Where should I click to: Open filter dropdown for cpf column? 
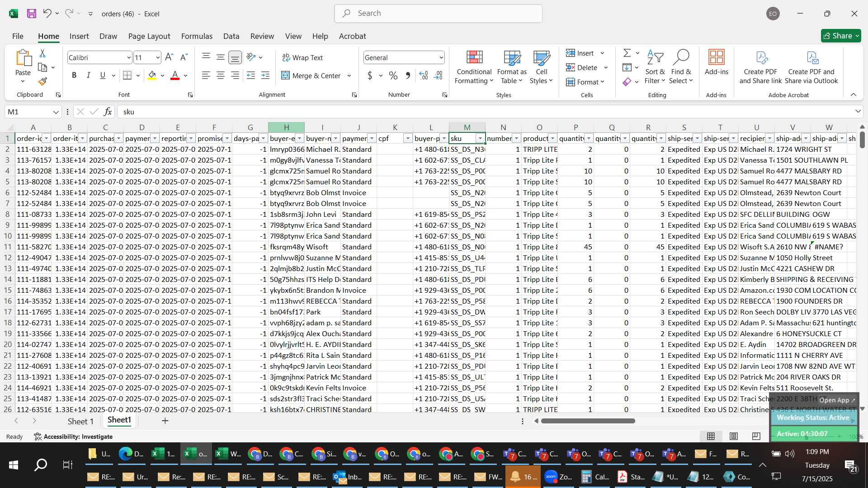pos(408,138)
